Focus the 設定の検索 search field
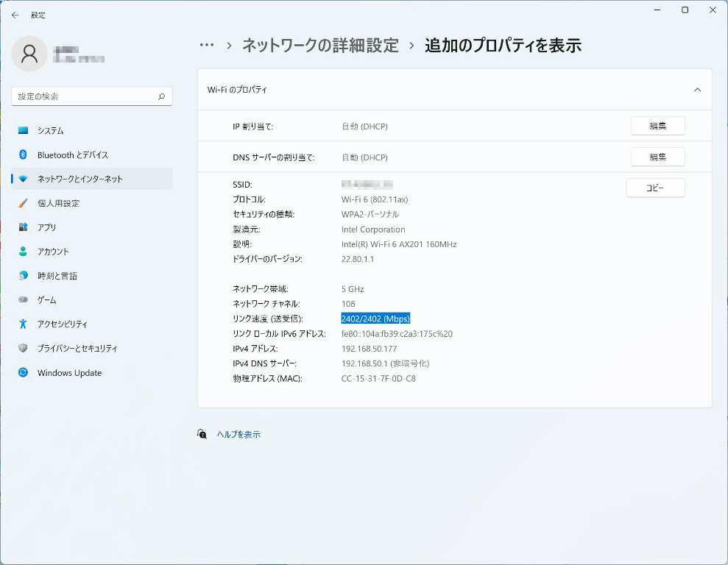The height and width of the screenshot is (565, 728). click(x=85, y=96)
